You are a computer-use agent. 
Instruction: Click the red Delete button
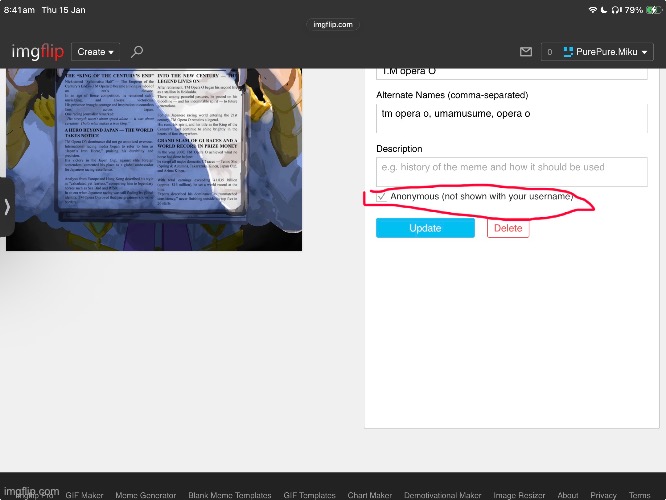[508, 228]
